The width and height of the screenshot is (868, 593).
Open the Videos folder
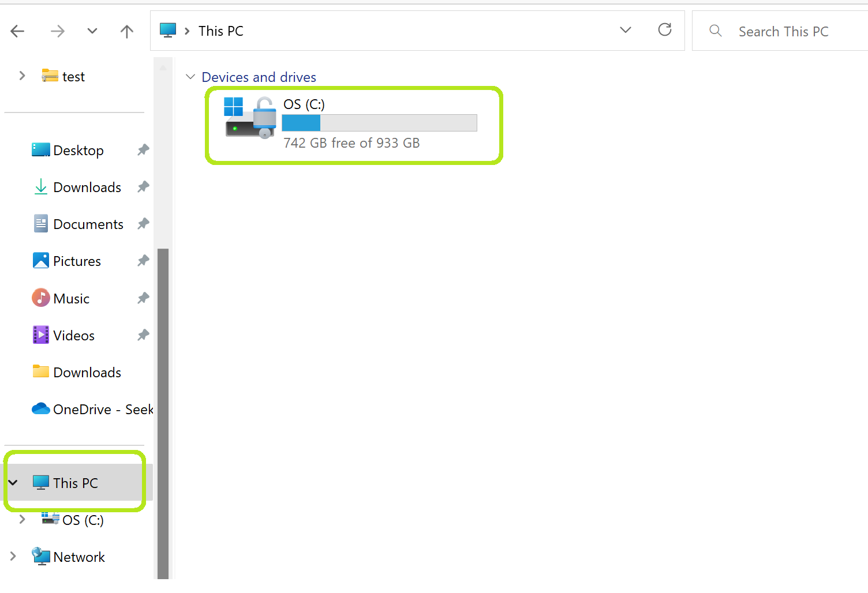pos(74,336)
